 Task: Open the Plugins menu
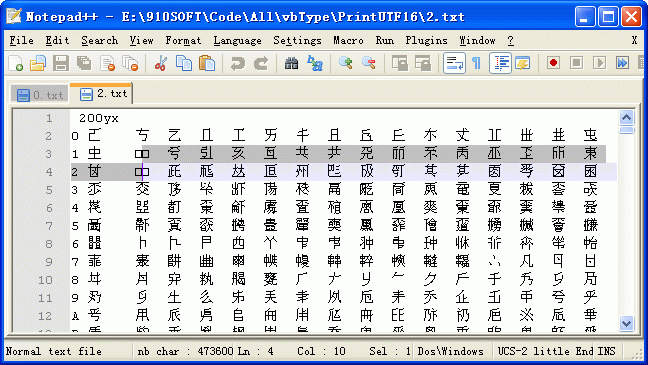coord(426,41)
